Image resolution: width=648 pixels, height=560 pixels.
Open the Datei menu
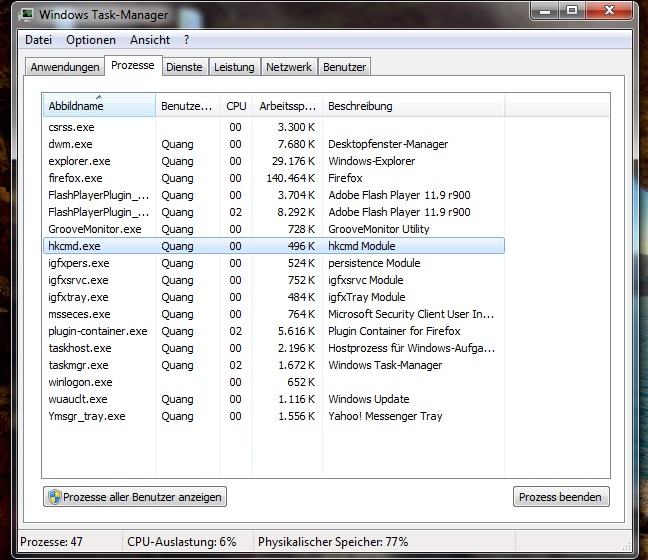(x=38, y=40)
